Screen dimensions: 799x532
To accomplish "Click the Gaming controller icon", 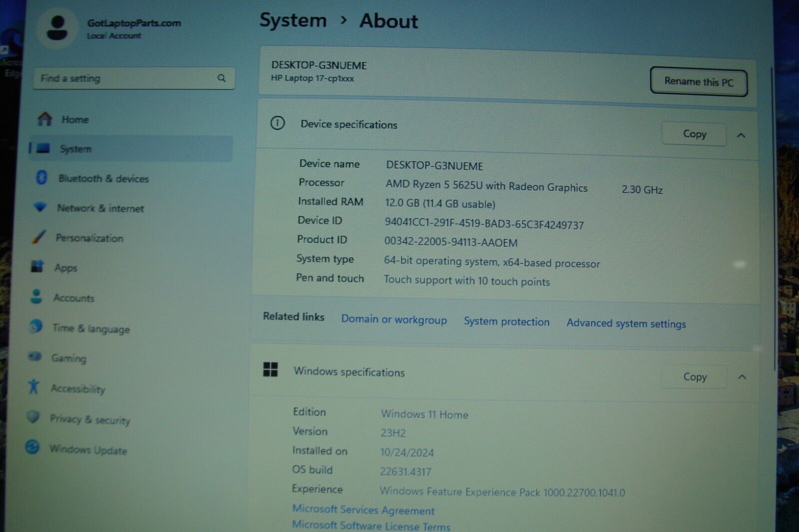I will [34, 356].
